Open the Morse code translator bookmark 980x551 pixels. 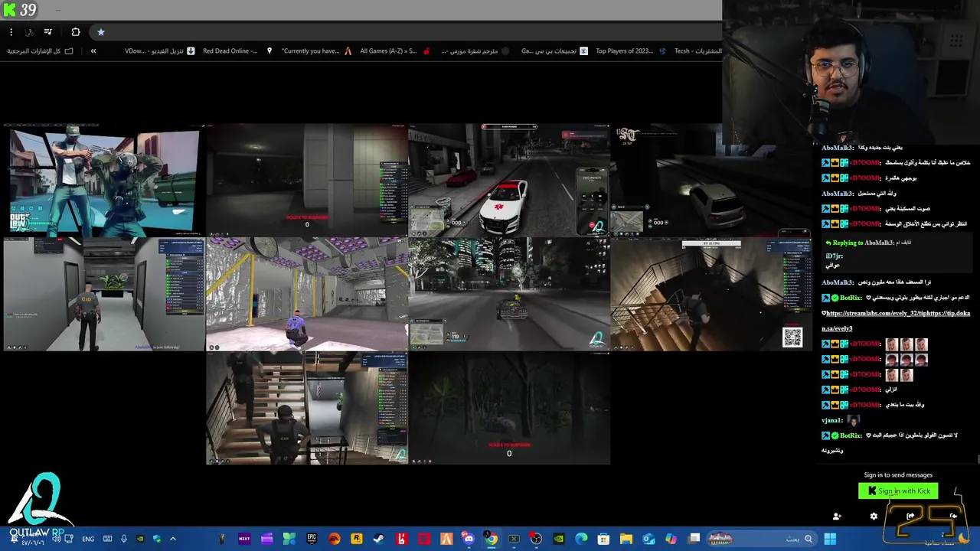(x=475, y=51)
